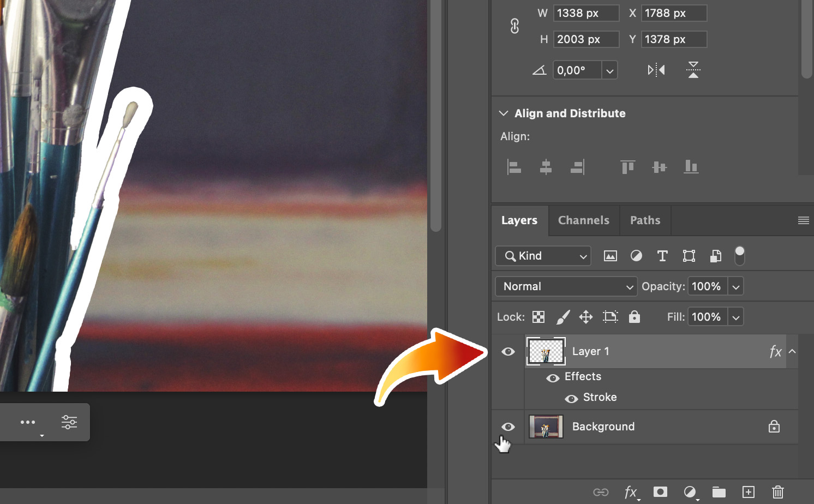Screen dimensions: 814x504
Task: Open the Layers panel menu
Action: pos(803,220)
